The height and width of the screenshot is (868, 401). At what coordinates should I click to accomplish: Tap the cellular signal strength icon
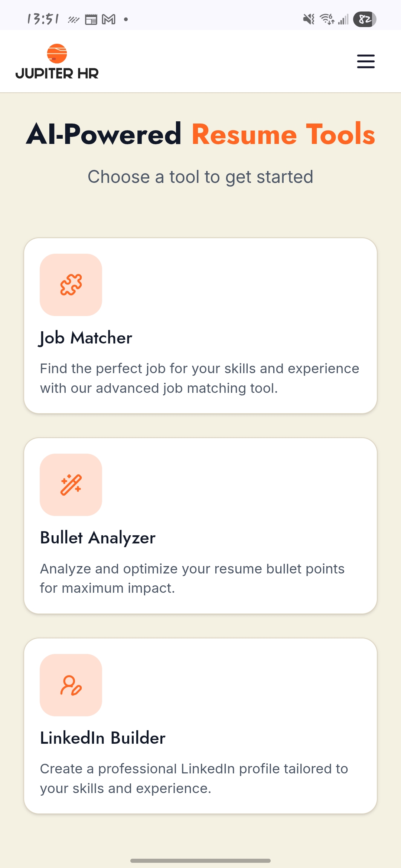pos(343,19)
